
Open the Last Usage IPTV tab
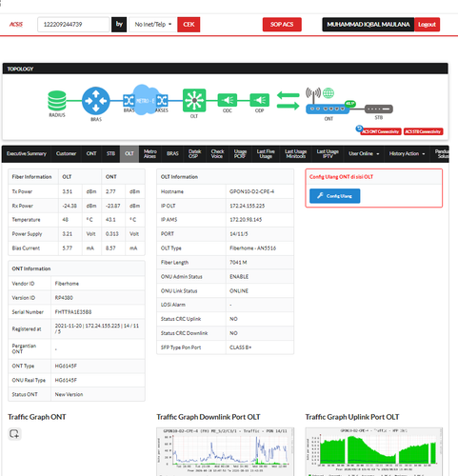[328, 153]
